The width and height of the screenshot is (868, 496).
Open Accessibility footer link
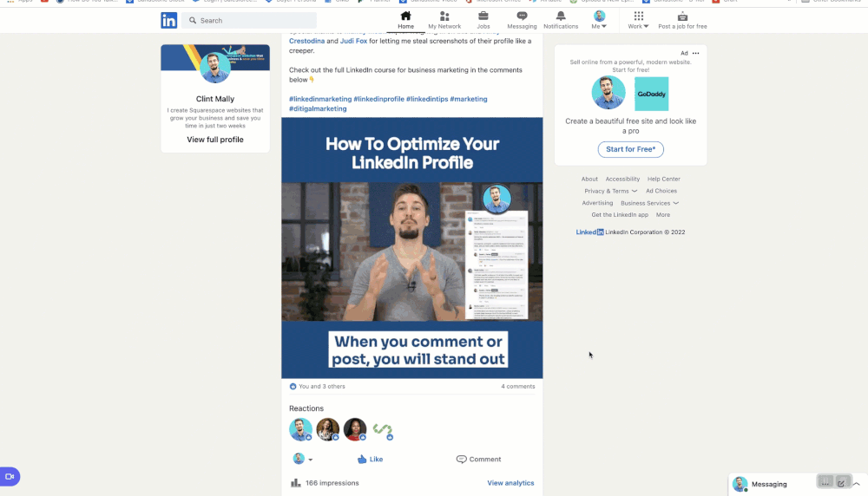(622, 179)
